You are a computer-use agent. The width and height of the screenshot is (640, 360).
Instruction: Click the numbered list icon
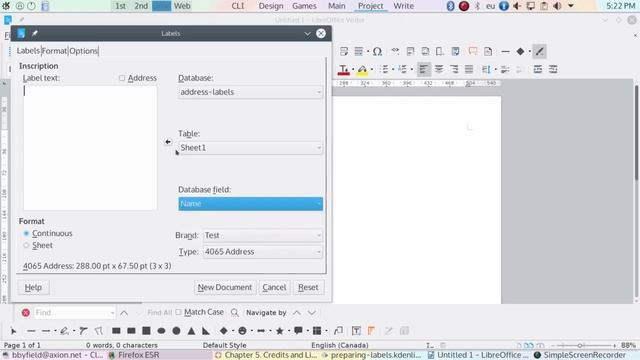(x=402, y=69)
